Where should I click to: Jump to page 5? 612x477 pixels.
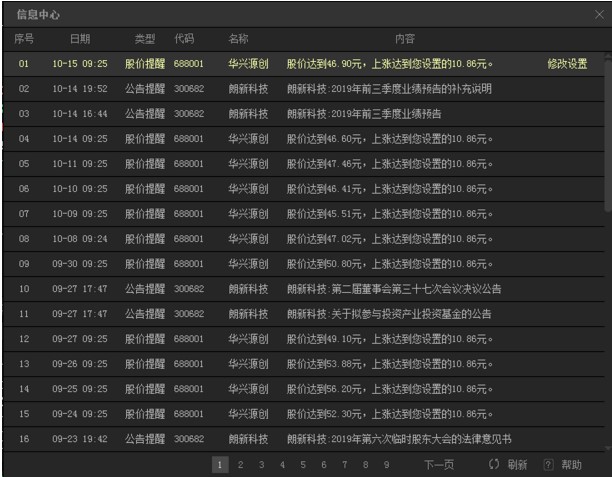303,465
